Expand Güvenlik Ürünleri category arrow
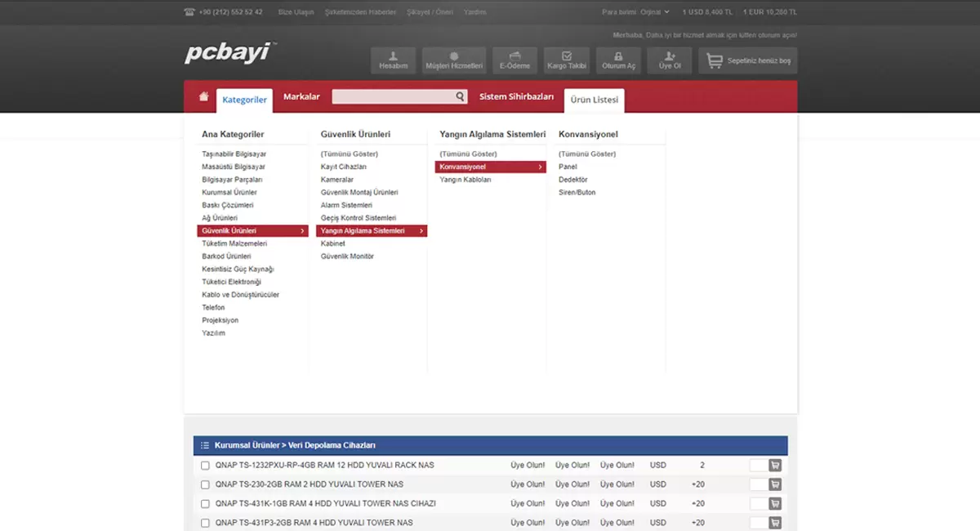 [x=302, y=231]
